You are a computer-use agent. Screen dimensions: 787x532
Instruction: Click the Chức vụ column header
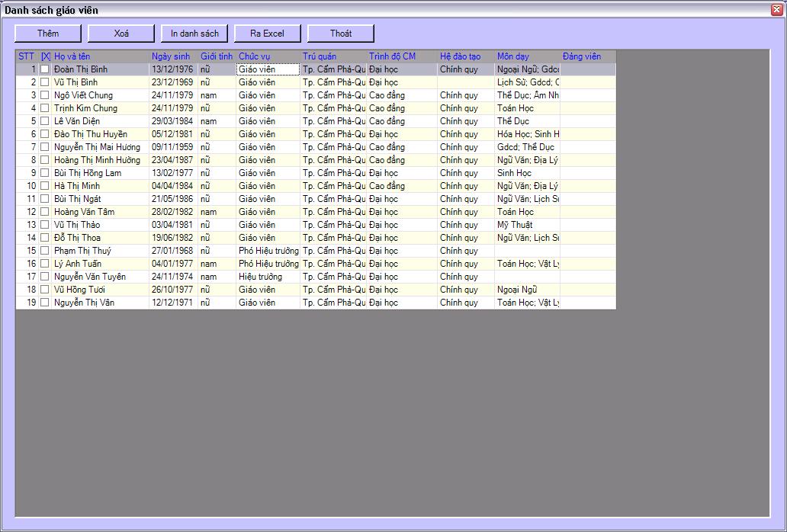pos(268,56)
